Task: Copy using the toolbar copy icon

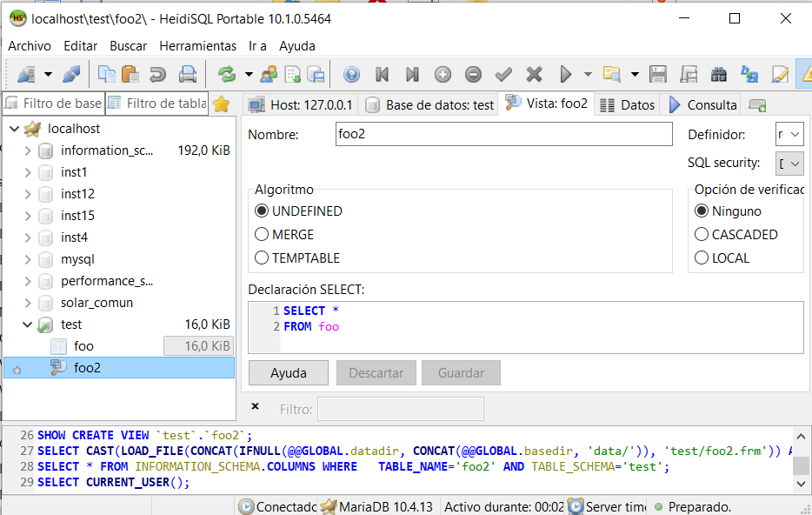Action: (108, 74)
